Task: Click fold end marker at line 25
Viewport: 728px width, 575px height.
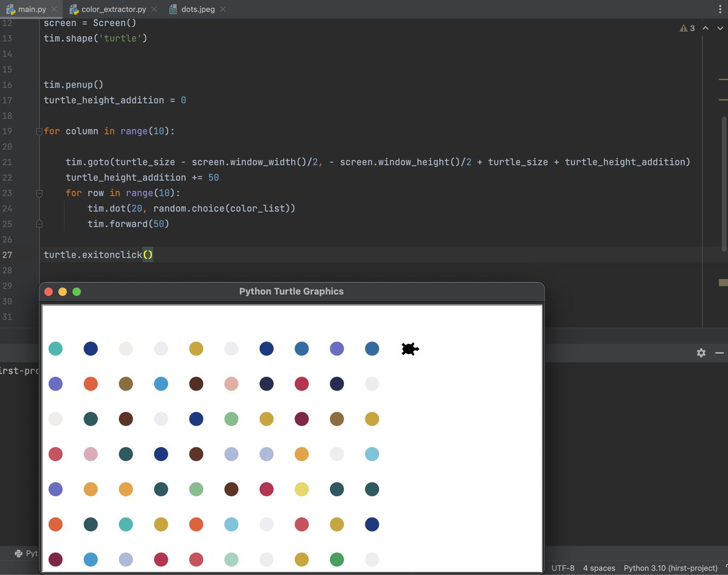Action: point(39,224)
